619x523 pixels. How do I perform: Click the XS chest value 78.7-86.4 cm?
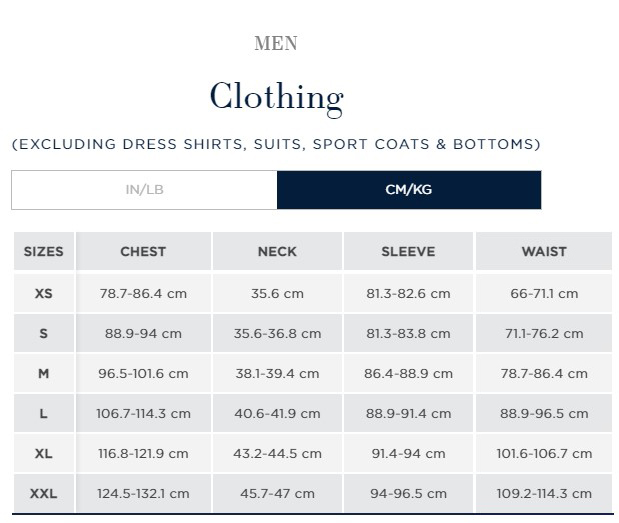pyautogui.click(x=143, y=294)
